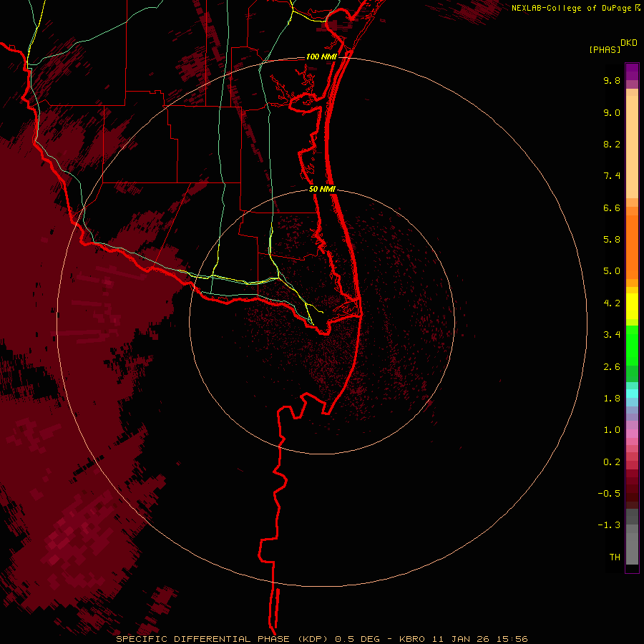Click the 1.0 legend value
Screen dimensions: 644x644
point(612,430)
